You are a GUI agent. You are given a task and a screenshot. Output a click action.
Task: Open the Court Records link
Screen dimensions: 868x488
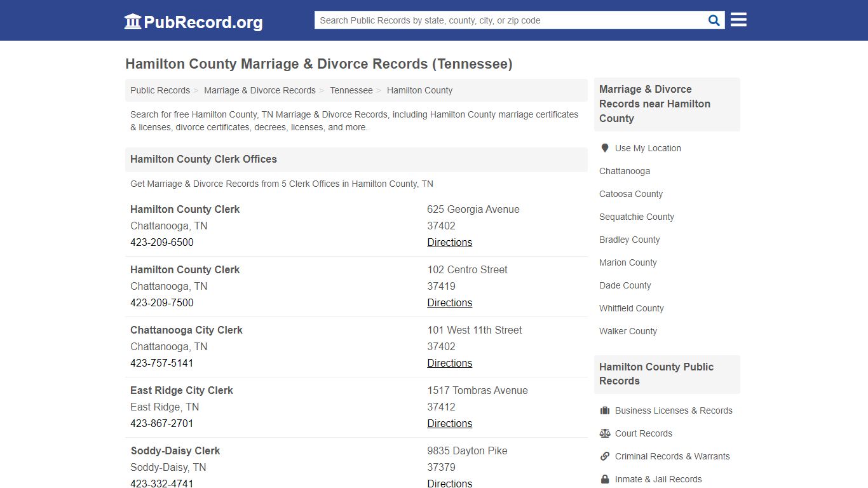tap(644, 433)
